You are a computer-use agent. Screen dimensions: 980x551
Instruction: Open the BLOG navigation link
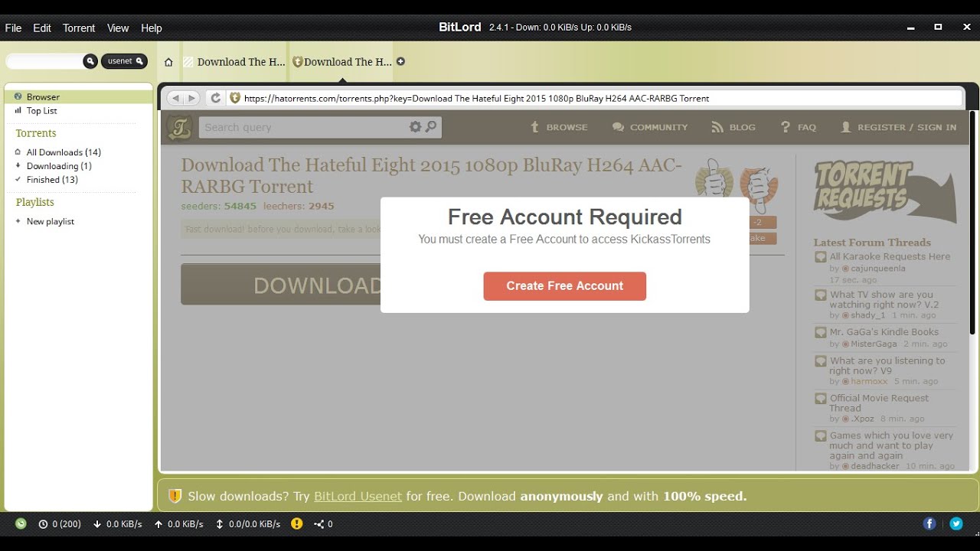(x=733, y=127)
